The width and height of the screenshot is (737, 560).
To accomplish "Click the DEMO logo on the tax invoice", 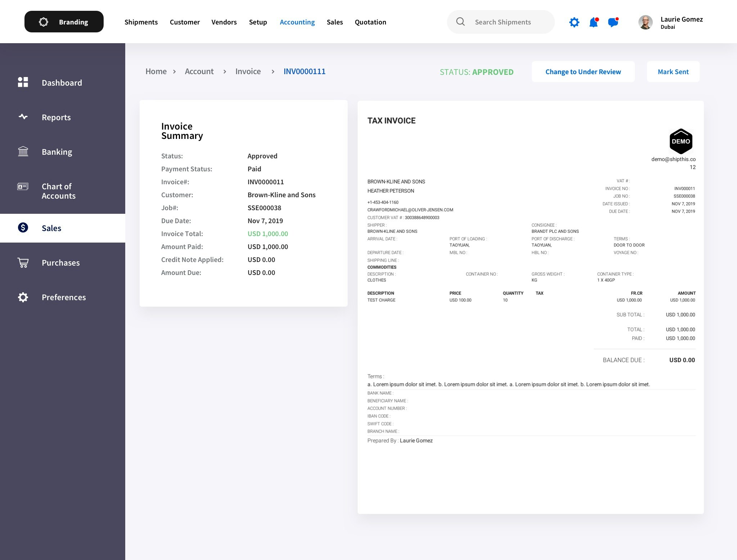I will [x=681, y=141].
